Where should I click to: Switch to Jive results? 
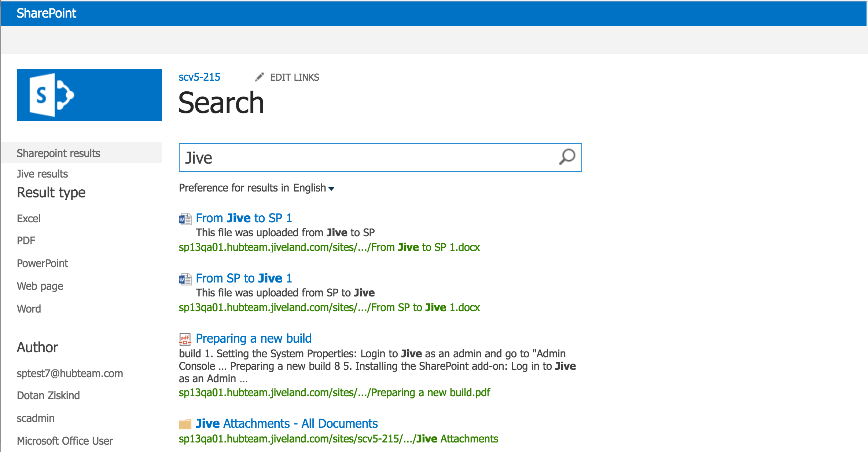[43, 174]
